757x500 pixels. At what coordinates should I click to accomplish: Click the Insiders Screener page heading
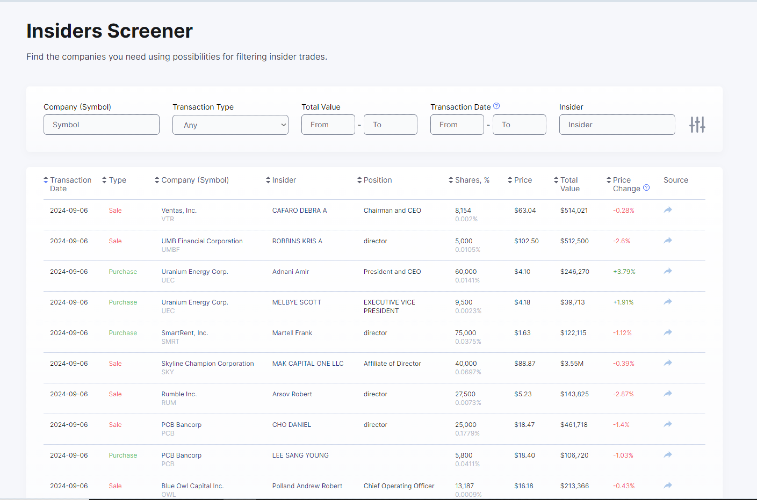(x=110, y=31)
